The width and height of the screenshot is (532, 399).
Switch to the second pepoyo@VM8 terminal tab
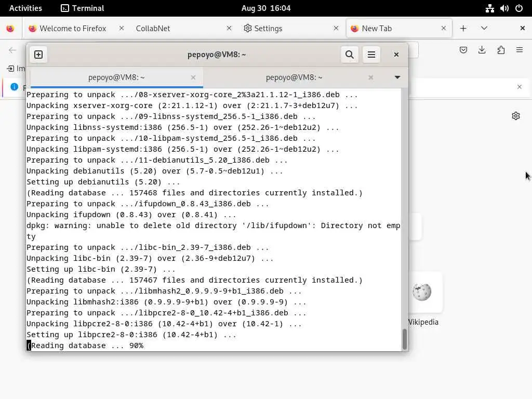tap(294, 77)
